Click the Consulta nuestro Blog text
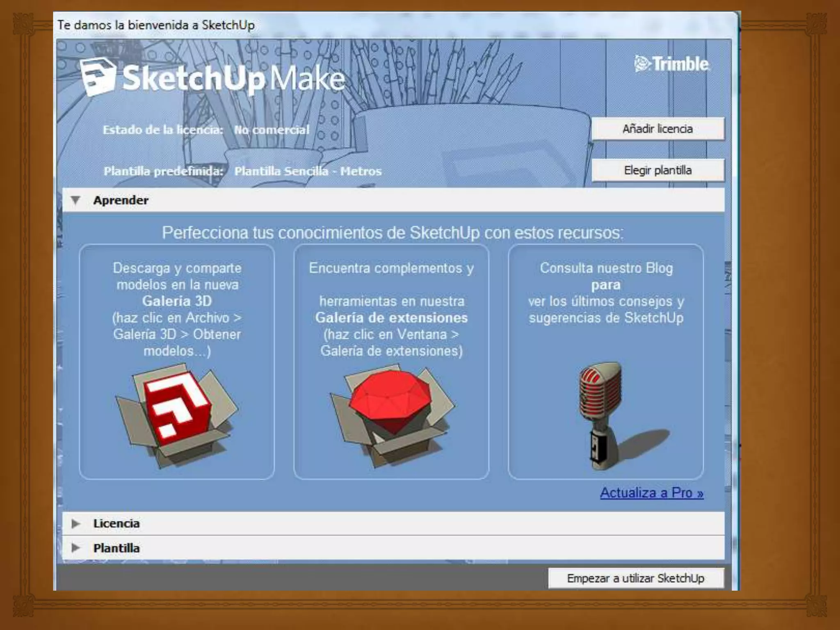This screenshot has width=840, height=630. pyautogui.click(x=606, y=268)
